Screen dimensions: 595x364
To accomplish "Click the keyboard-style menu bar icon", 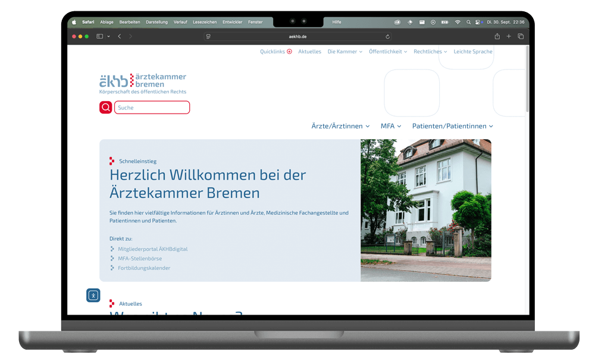I will pyautogui.click(x=422, y=22).
